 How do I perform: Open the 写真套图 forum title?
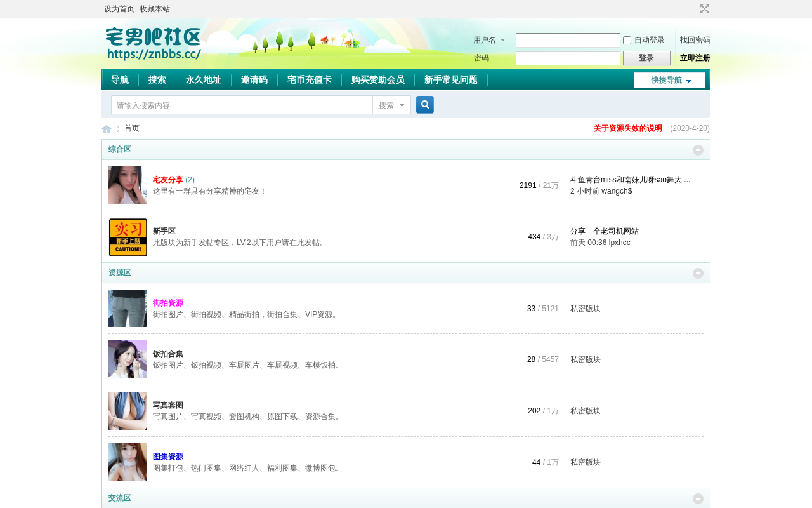(168, 405)
